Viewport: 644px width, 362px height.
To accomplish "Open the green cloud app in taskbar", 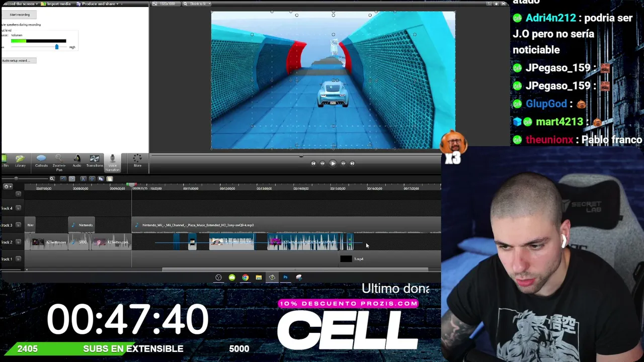I will click(x=232, y=277).
